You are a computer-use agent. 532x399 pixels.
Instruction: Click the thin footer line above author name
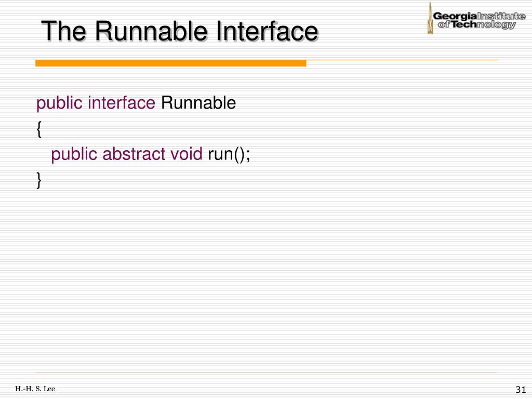pyautogui.click(x=267, y=372)
